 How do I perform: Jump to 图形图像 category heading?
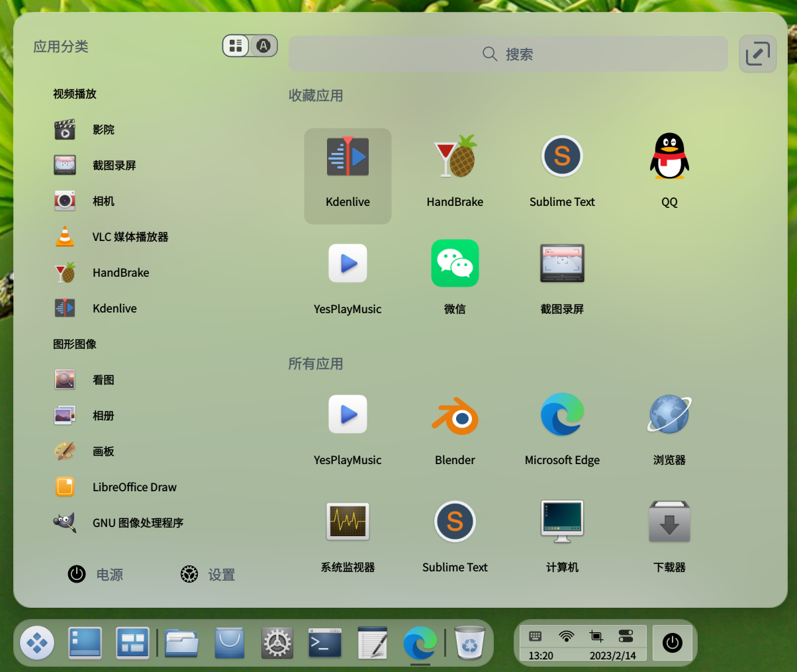[x=75, y=344]
